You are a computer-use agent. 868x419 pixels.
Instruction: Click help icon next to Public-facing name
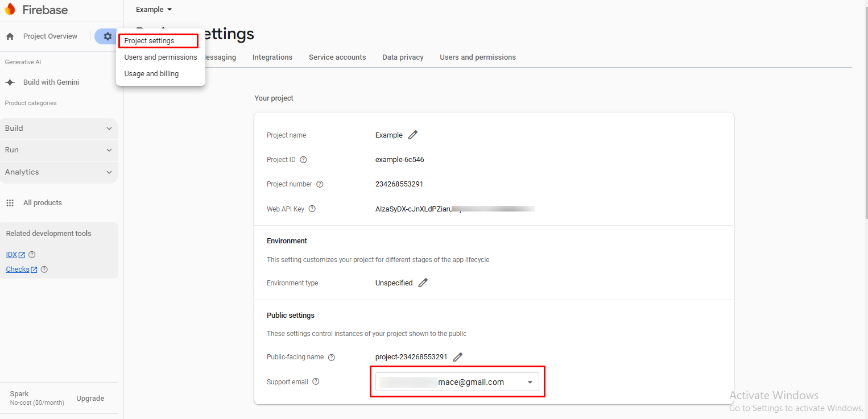332,358
